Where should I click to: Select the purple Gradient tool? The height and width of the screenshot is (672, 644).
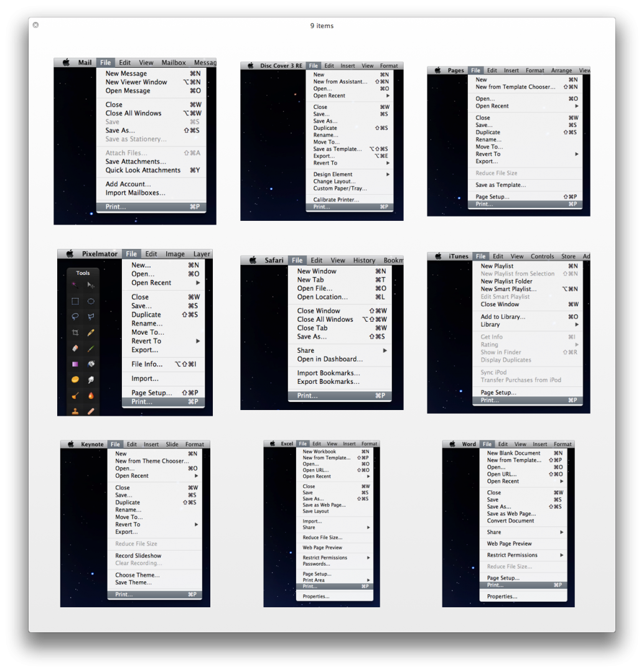[75, 364]
